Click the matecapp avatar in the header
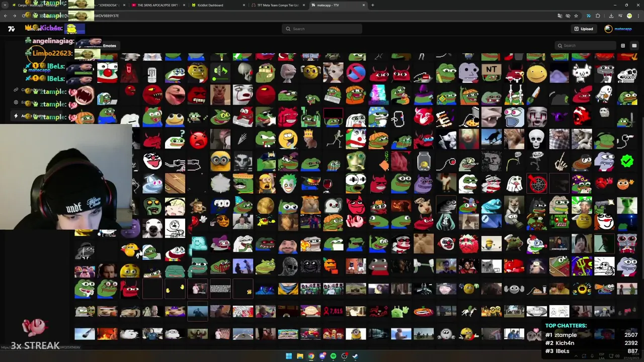 click(x=608, y=29)
